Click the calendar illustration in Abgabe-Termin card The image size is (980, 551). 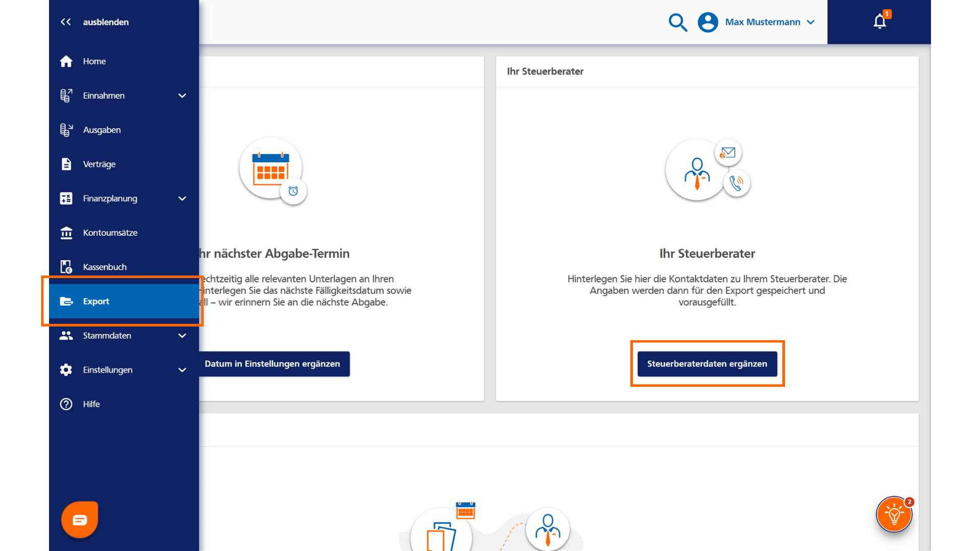pyautogui.click(x=271, y=168)
